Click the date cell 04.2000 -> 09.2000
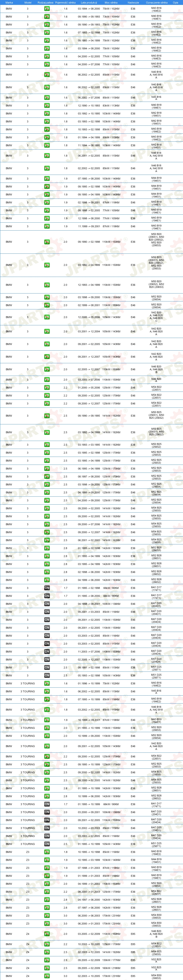183x980 pixels. tap(89, 501)
